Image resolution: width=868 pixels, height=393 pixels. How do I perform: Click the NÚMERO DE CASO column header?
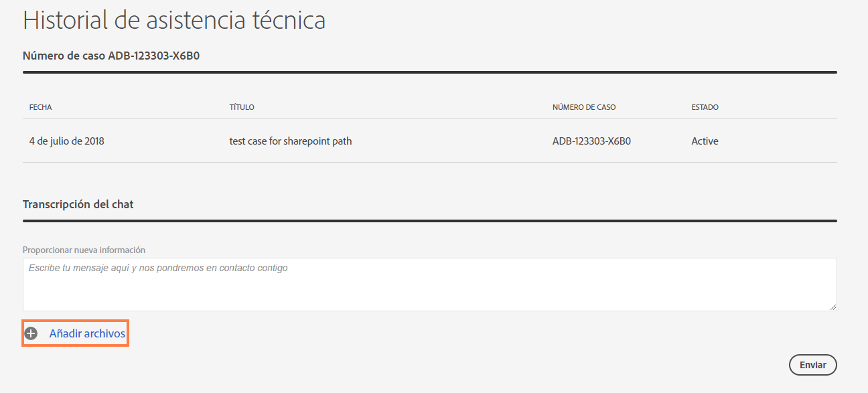point(583,106)
